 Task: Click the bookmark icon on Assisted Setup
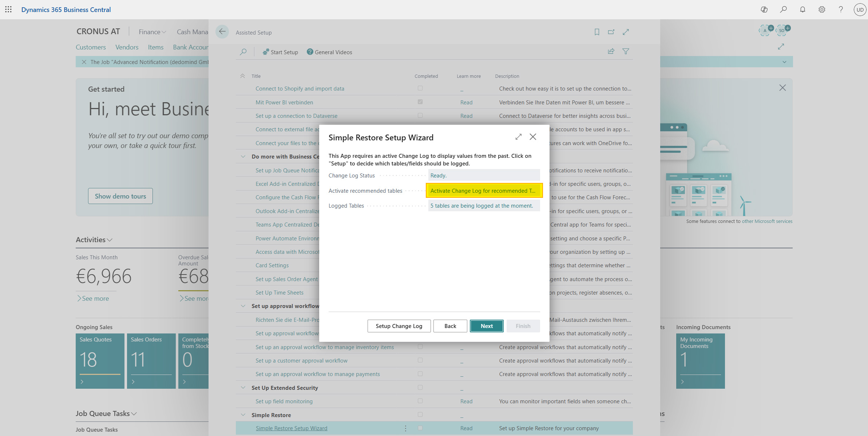coord(596,32)
